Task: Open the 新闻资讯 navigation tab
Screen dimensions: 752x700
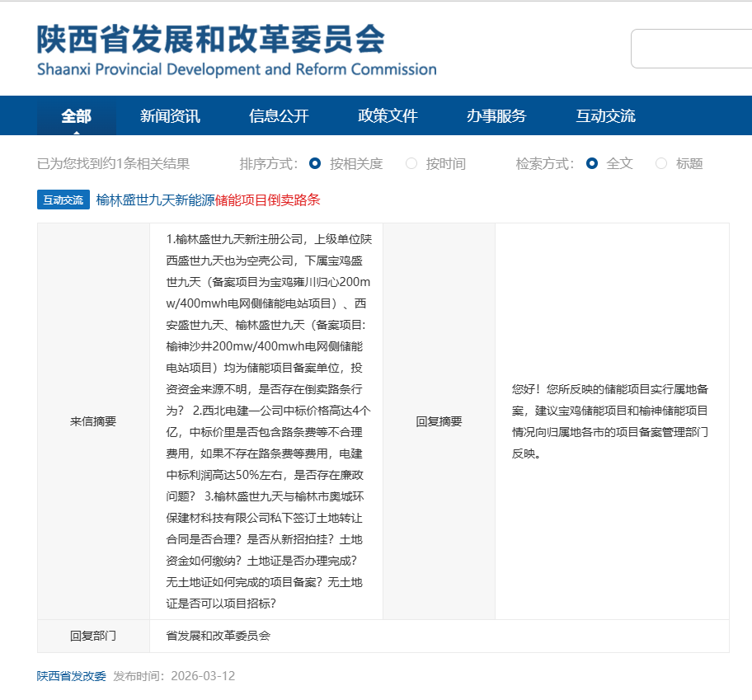Action: (170, 116)
